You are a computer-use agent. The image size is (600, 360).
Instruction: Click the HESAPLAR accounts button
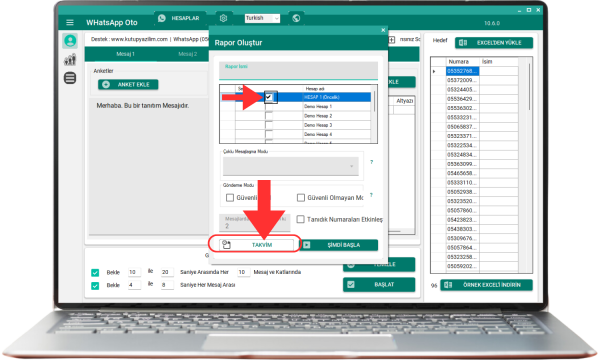[180, 18]
